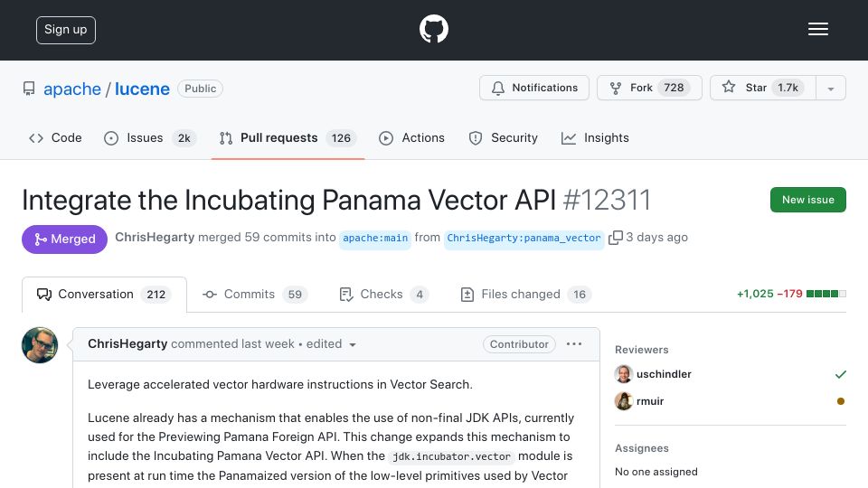
Task: Click the No one assigned text
Action: tap(656, 472)
